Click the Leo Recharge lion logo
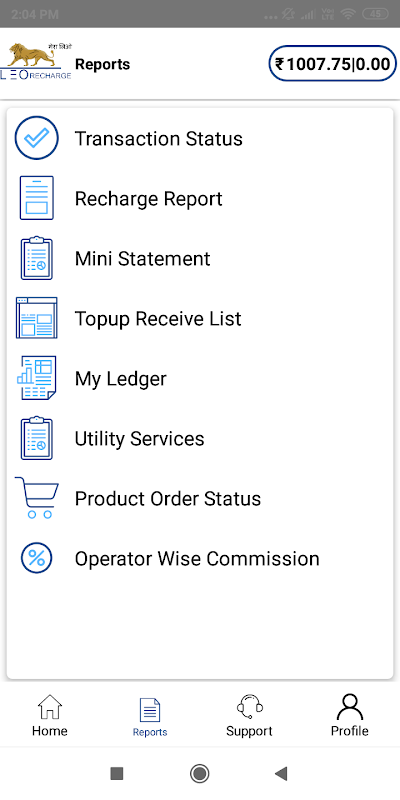The height and width of the screenshot is (800, 400). click(36, 62)
